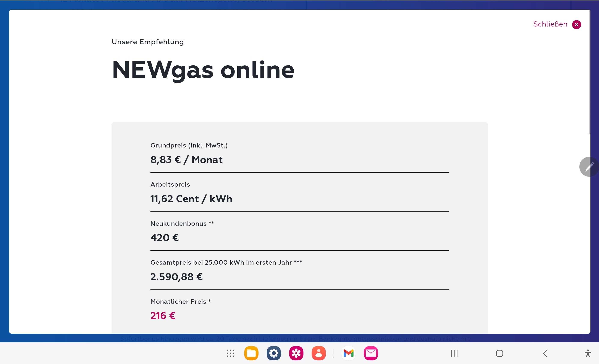The image size is (599, 364).
Task: Click the Schließen text link
Action: 550,24
